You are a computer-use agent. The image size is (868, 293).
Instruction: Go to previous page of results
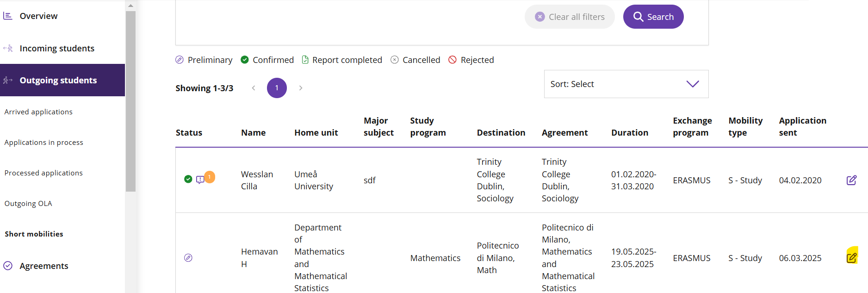[x=254, y=88]
